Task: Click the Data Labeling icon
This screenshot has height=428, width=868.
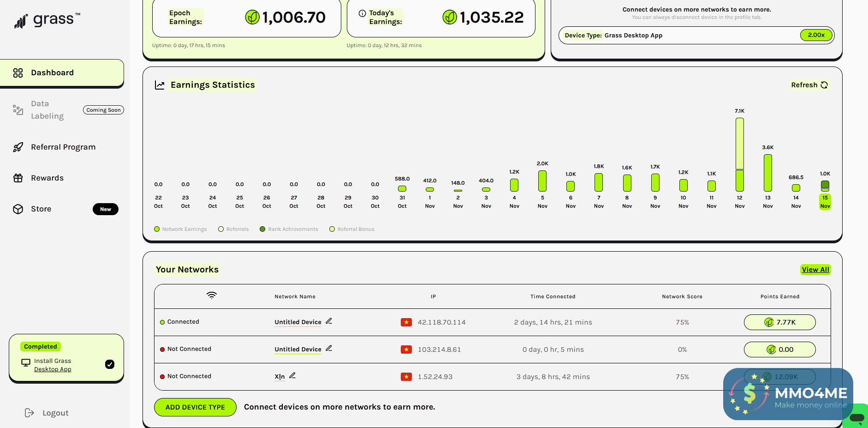Action: click(x=18, y=110)
